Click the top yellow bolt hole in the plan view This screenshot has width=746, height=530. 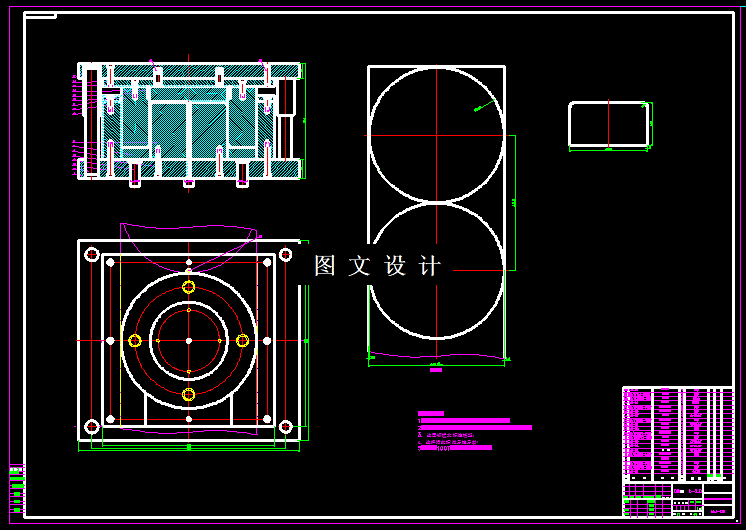coord(189,287)
